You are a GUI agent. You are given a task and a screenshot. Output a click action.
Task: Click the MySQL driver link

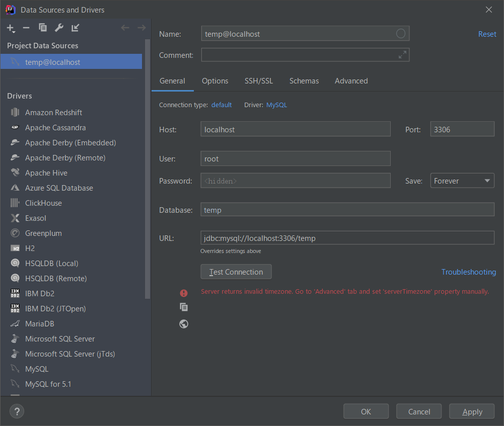point(276,105)
